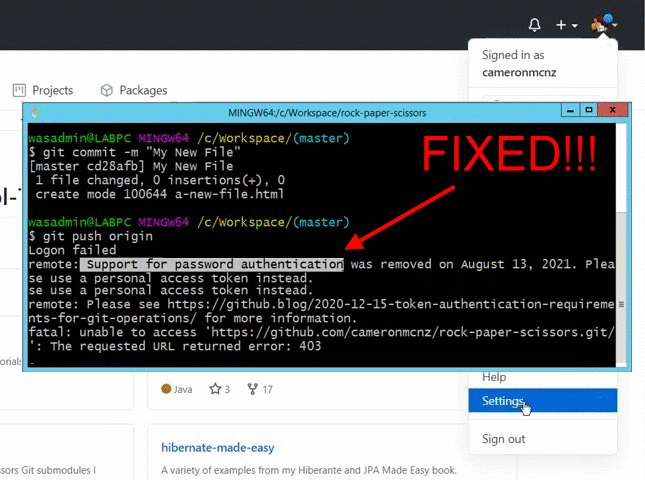Choose Help from the user menu
Image resolution: width=645 pixels, height=480 pixels.
point(494,377)
